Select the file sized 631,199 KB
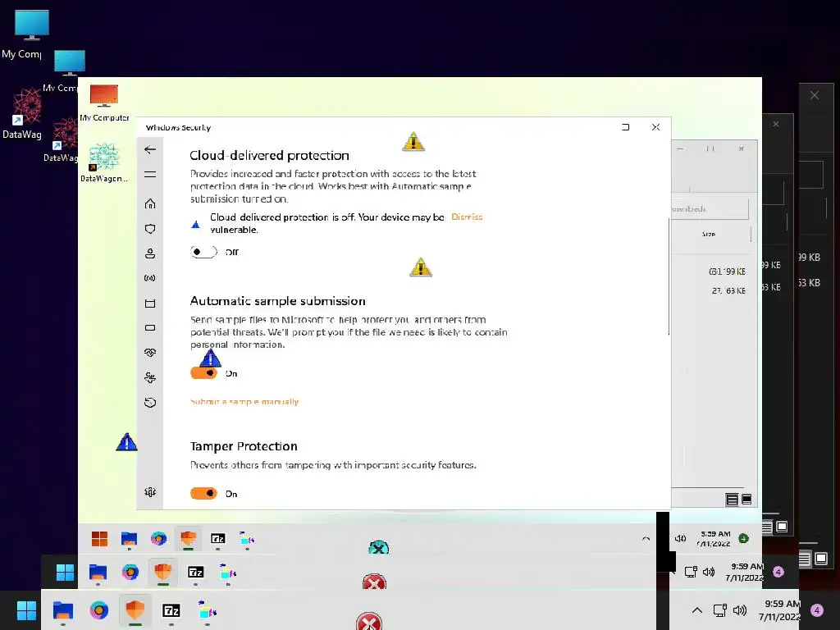The height and width of the screenshot is (630, 840). point(727,271)
